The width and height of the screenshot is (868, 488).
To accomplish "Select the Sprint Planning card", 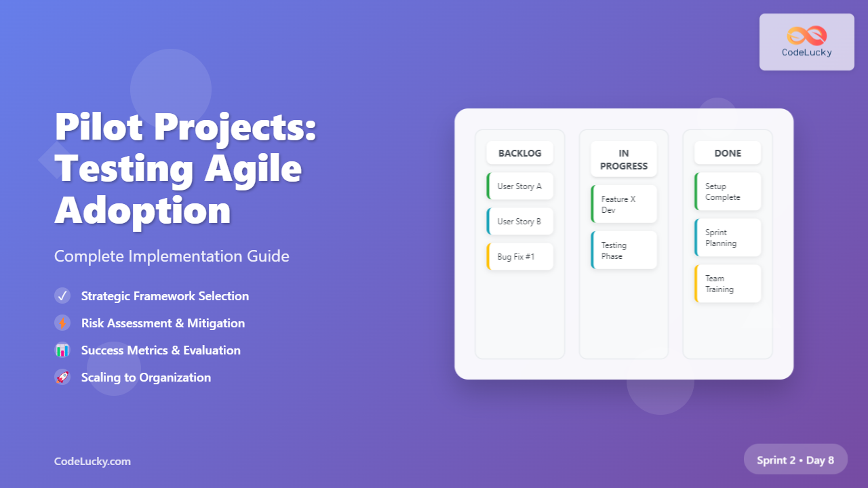I will pyautogui.click(x=728, y=238).
